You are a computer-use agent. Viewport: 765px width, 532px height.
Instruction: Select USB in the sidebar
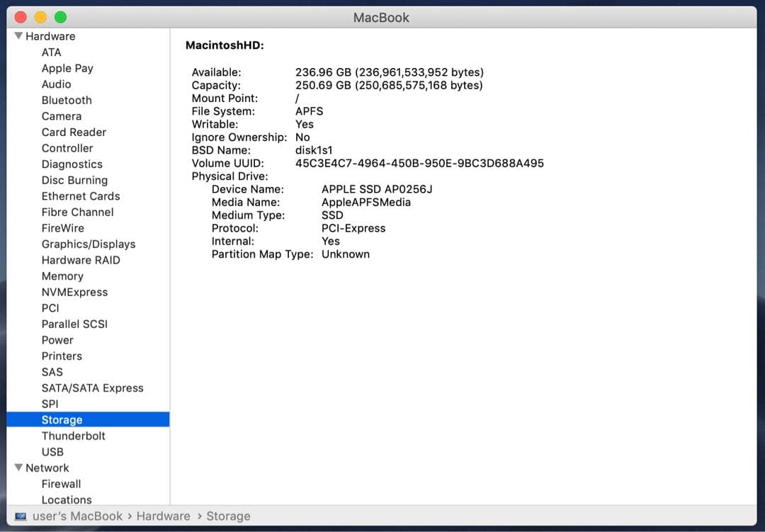[x=52, y=451]
